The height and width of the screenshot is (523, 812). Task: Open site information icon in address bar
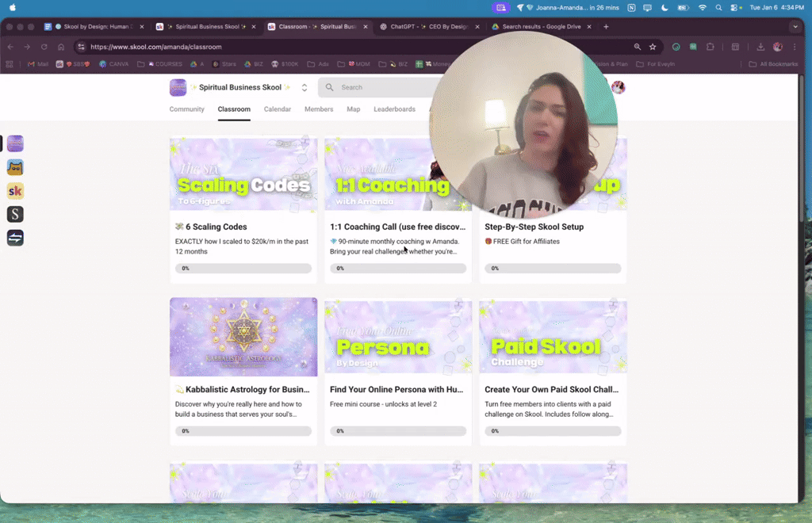(x=82, y=47)
